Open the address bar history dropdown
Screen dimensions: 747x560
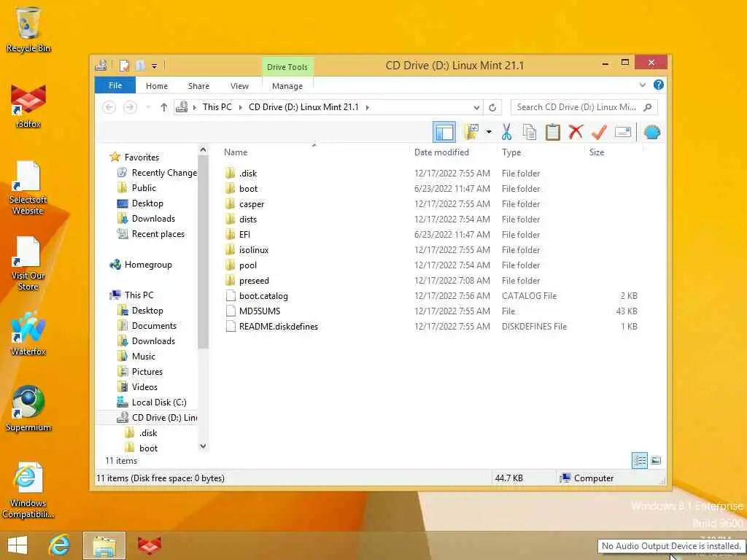point(476,107)
